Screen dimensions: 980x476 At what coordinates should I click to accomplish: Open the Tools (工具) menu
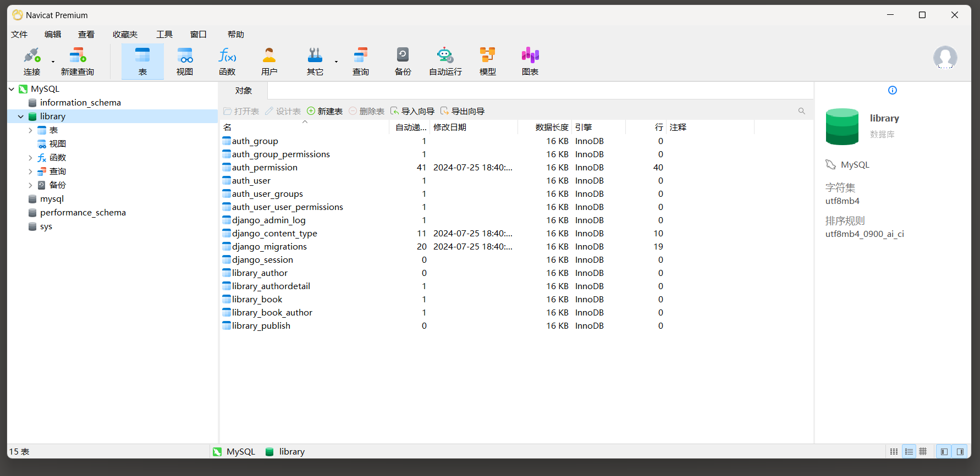tap(164, 34)
